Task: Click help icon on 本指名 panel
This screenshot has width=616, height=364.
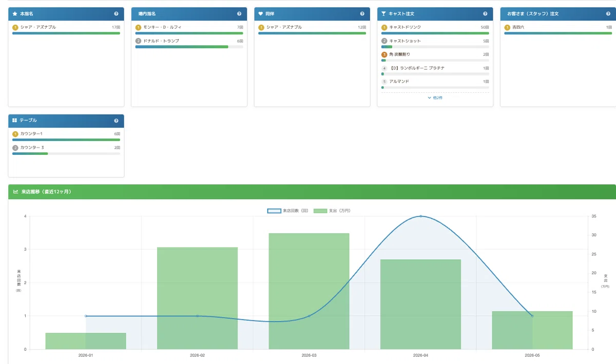Action: coord(116,14)
